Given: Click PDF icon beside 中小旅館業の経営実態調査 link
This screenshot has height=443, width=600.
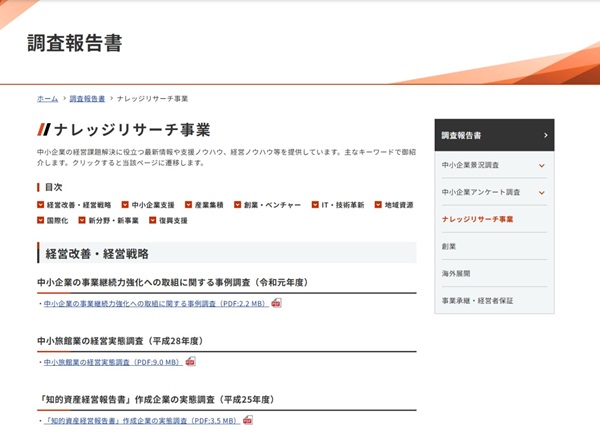Looking at the screenshot, I should [190, 362].
